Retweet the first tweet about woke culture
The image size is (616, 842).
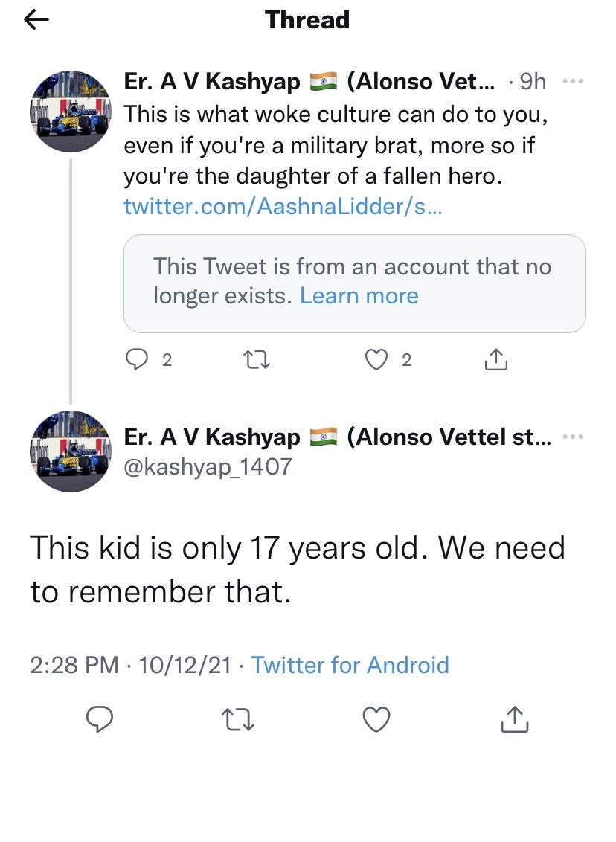(257, 360)
